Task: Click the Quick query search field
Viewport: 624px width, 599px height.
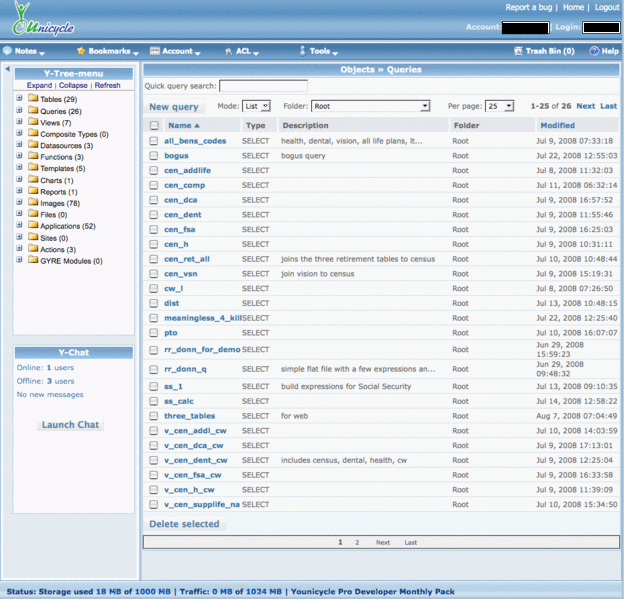Action: point(263,86)
